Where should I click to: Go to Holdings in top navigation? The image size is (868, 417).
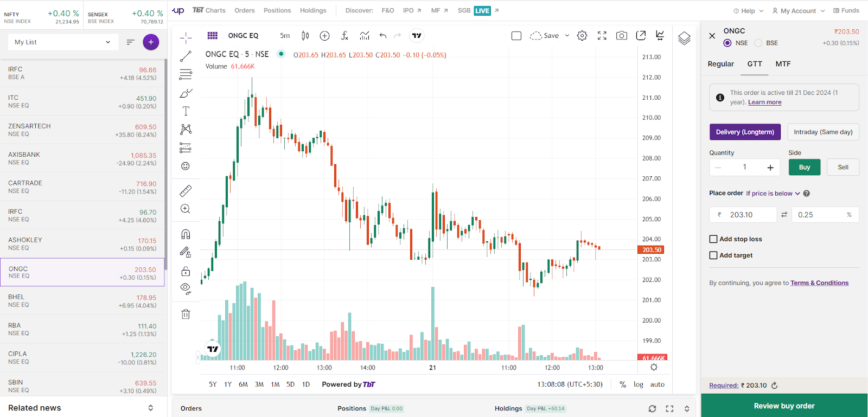[313, 10]
